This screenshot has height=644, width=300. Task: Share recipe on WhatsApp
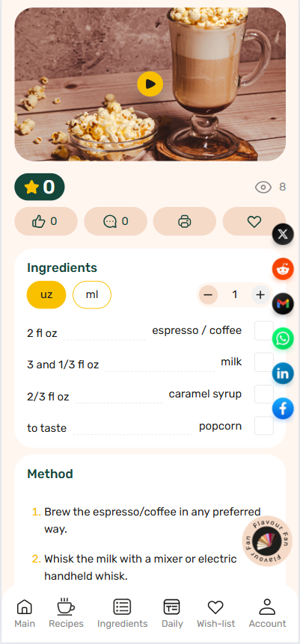click(x=283, y=339)
